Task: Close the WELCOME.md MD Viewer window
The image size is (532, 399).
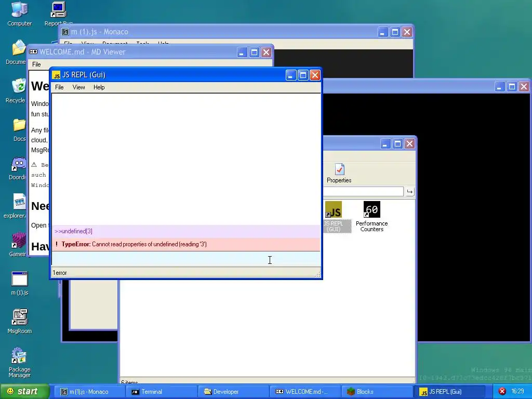Action: (266, 52)
